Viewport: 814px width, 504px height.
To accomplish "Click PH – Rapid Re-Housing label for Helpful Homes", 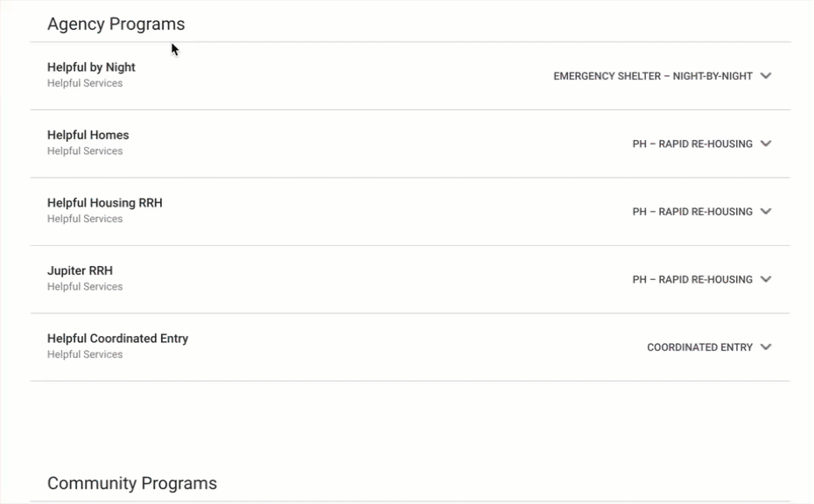I will click(x=692, y=143).
